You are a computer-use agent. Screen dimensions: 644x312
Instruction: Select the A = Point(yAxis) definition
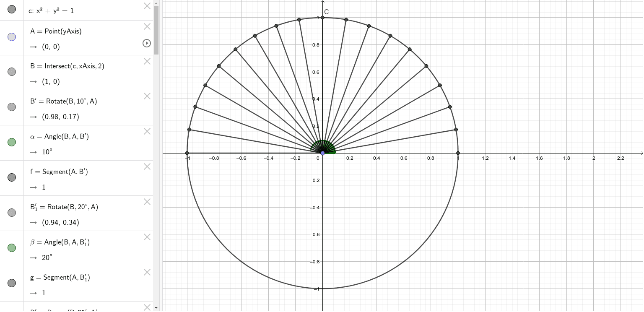point(56,31)
